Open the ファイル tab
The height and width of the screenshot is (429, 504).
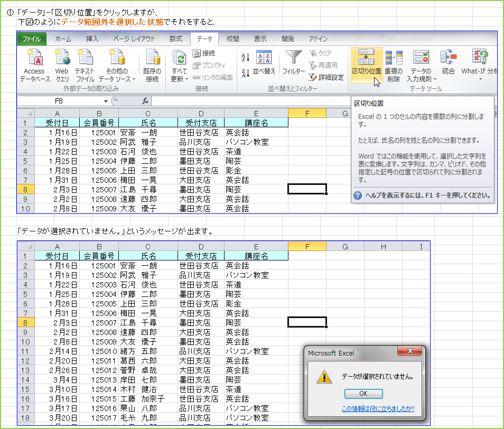(x=31, y=39)
